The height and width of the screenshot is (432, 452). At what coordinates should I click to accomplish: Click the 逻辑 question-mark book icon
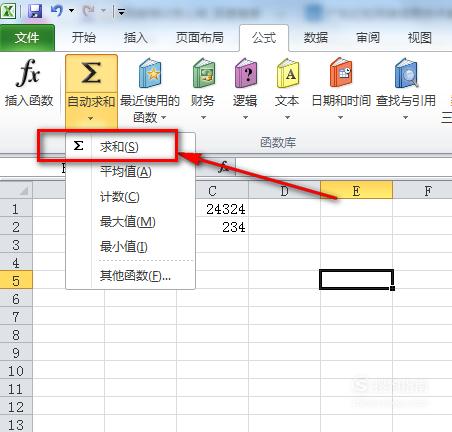pyautogui.click(x=246, y=73)
